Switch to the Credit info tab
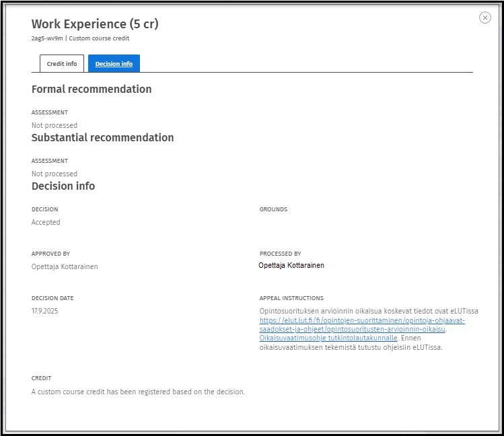Viewport: 504px width, 436px height. tap(62, 64)
